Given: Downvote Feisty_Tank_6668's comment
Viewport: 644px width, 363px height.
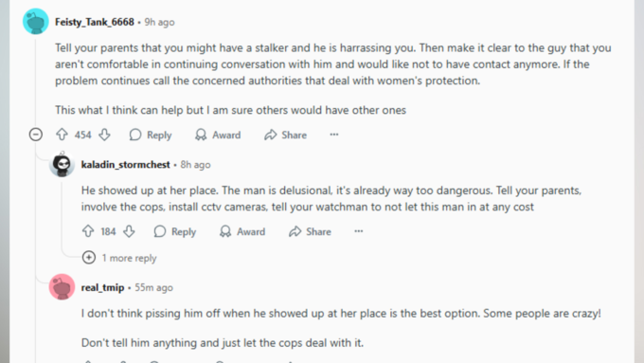Looking at the screenshot, I should (x=105, y=135).
